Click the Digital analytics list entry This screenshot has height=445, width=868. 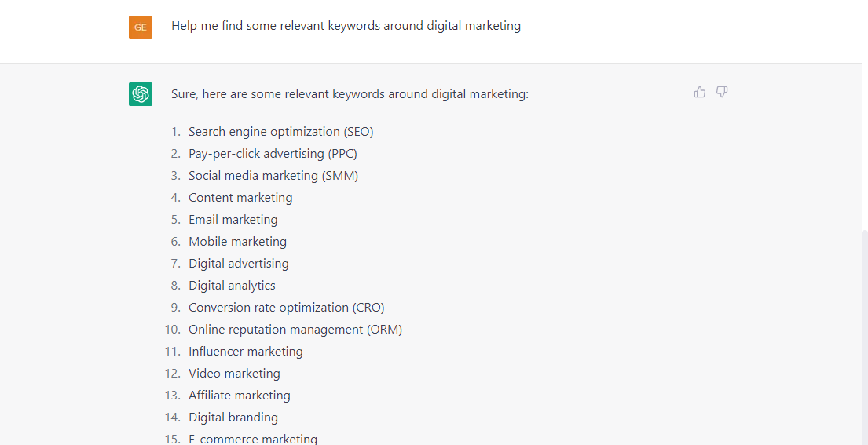[232, 286]
